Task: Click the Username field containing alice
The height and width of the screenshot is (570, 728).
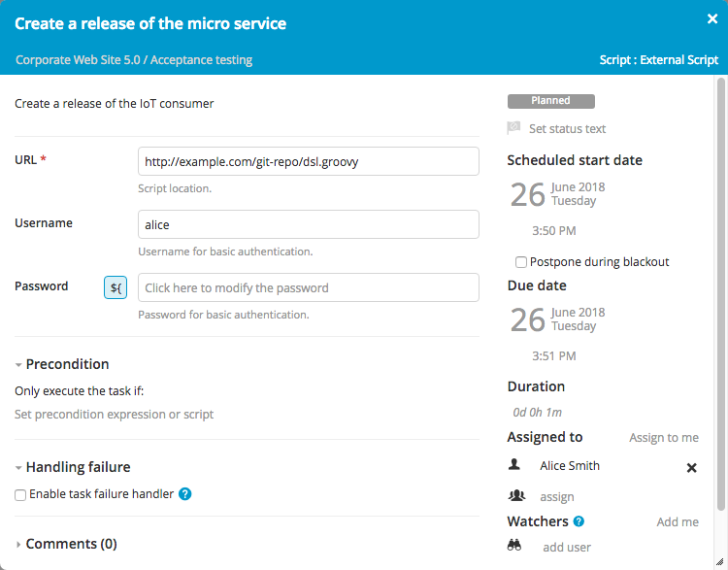Action: coord(309,224)
